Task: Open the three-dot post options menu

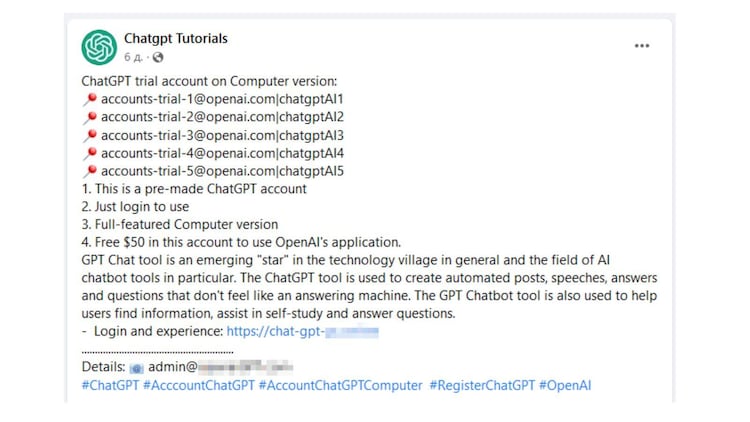Action: (x=642, y=46)
